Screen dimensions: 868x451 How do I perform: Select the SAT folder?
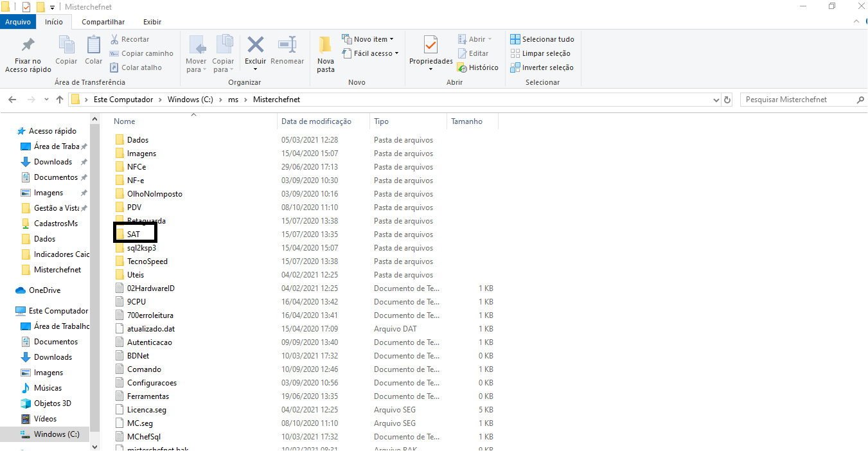133,234
